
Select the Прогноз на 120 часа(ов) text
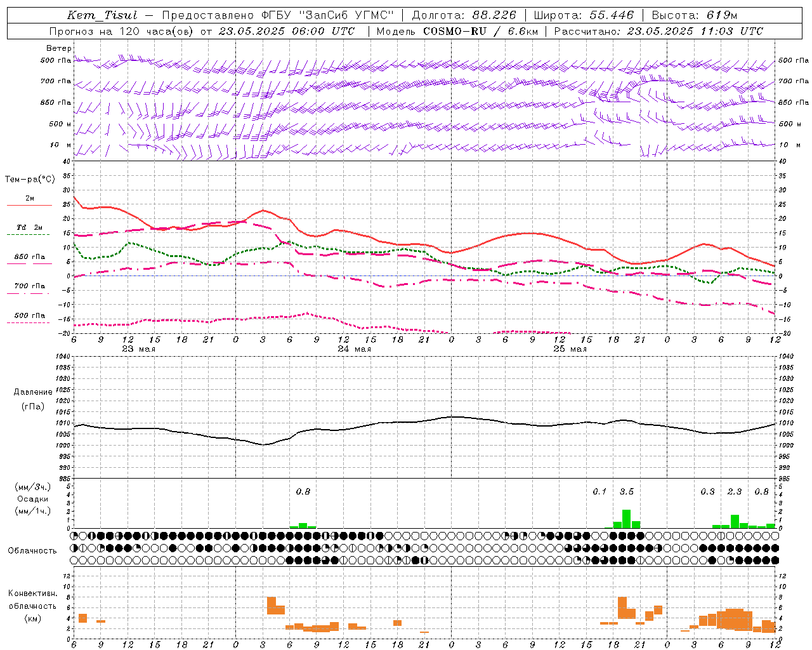[x=122, y=31]
